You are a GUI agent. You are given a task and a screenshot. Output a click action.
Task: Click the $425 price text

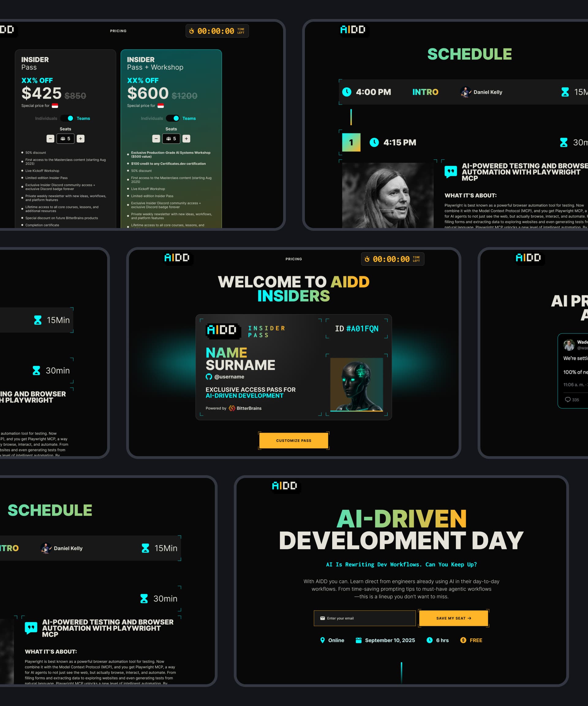(41, 93)
